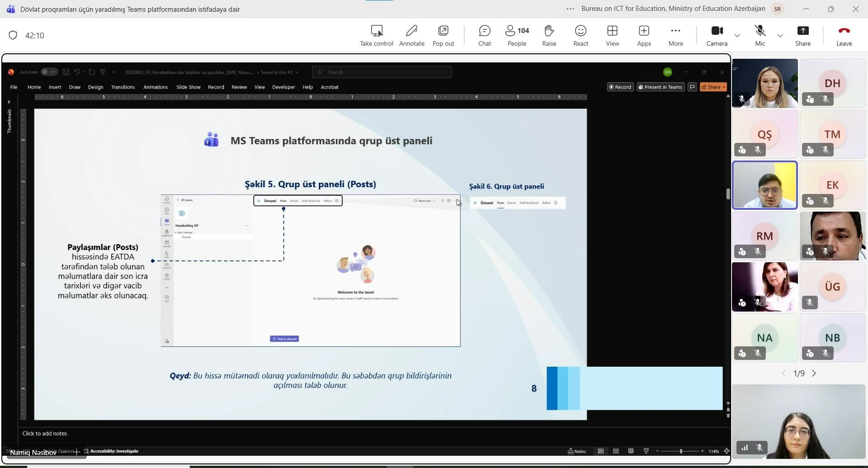Open the React emoji menu
Image resolution: width=868 pixels, height=468 pixels.
(580, 36)
